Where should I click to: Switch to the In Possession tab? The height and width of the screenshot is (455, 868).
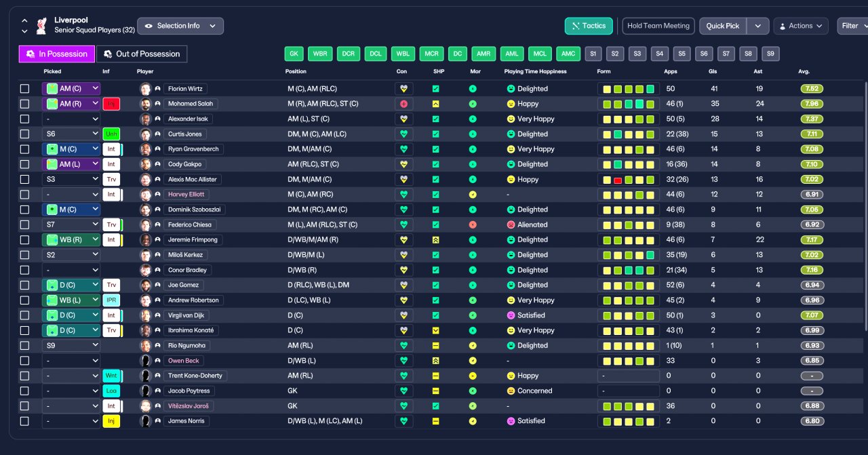(x=57, y=54)
